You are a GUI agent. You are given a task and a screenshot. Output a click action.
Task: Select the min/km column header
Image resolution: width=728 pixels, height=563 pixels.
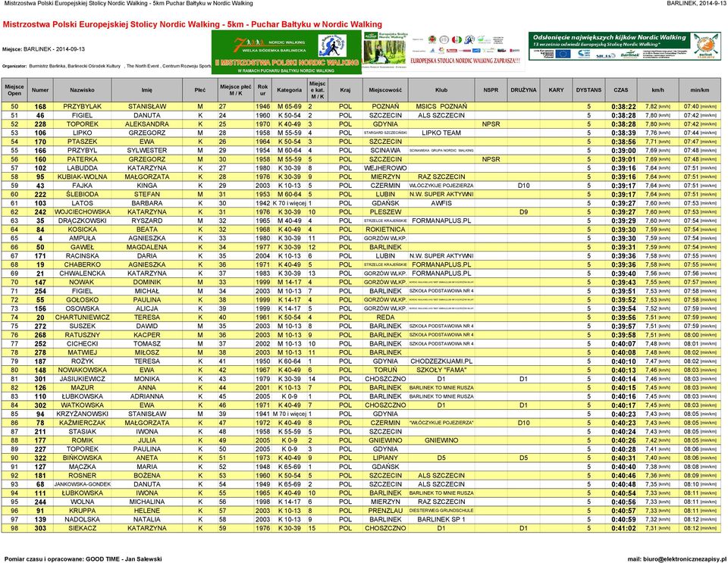point(700,90)
